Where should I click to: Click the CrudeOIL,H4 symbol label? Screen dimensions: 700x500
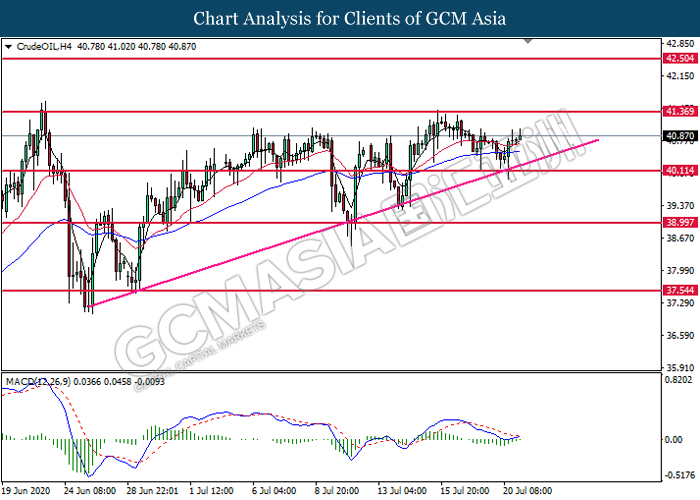(44, 46)
